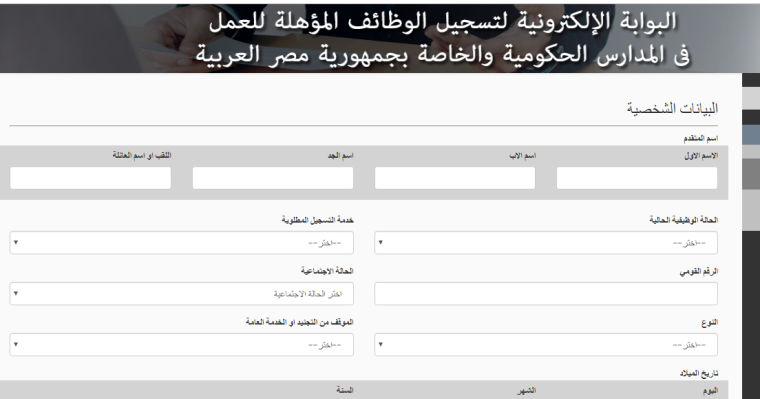This screenshot has height=399, width=760.
Task: Open the current job status (الحالة الوظيفية الحالية) dropdown
Action: 546,242
